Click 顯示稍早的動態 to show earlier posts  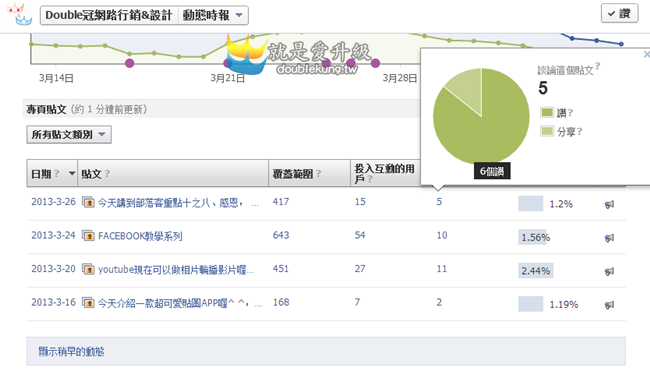(x=71, y=352)
